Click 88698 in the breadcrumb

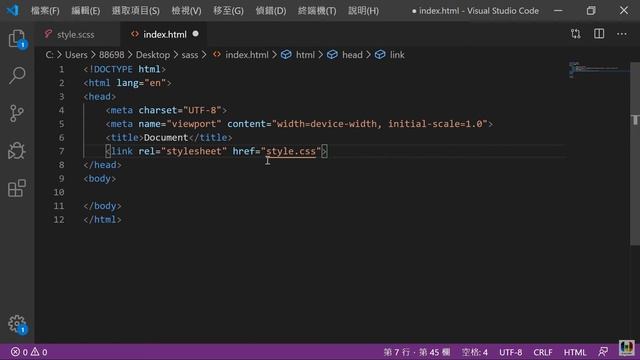point(111,55)
